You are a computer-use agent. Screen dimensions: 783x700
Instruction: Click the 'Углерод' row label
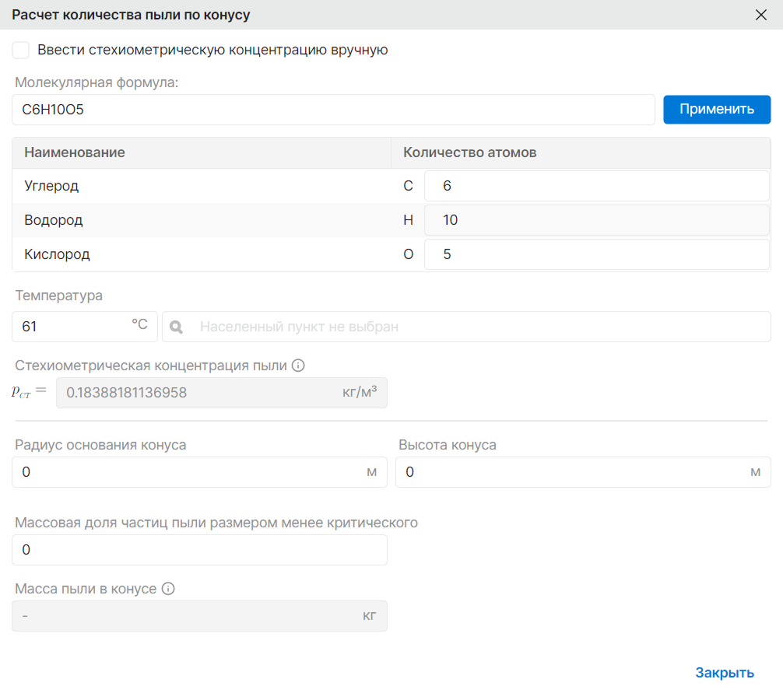[51, 186]
